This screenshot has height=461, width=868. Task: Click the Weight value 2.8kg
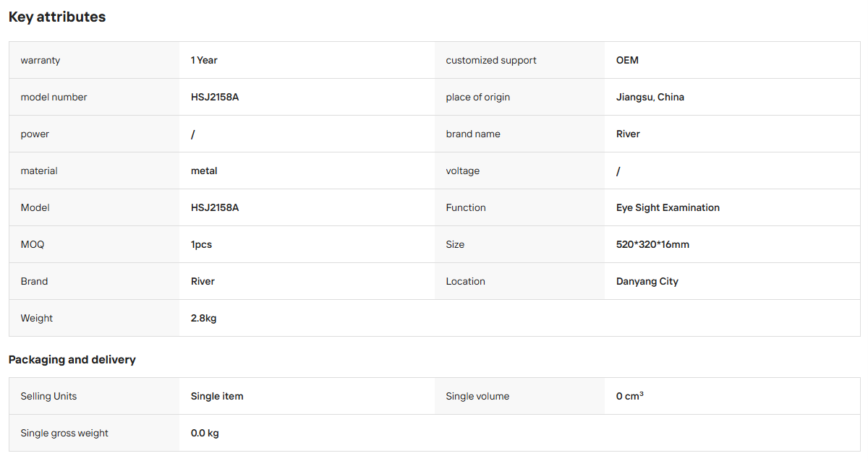(203, 318)
